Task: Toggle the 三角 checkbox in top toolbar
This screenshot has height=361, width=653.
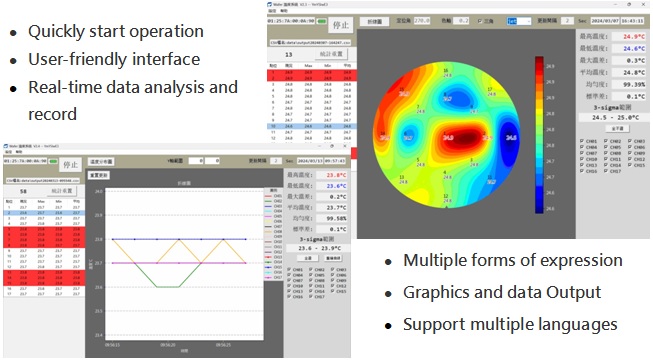Action: point(479,21)
